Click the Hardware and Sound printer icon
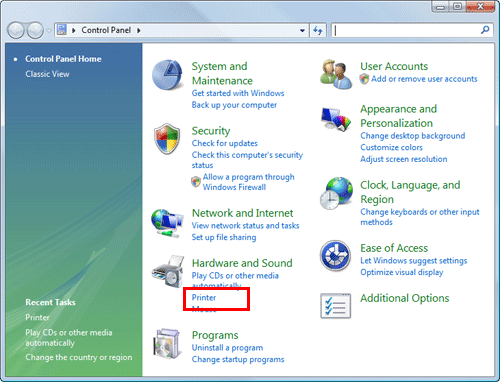 168,271
